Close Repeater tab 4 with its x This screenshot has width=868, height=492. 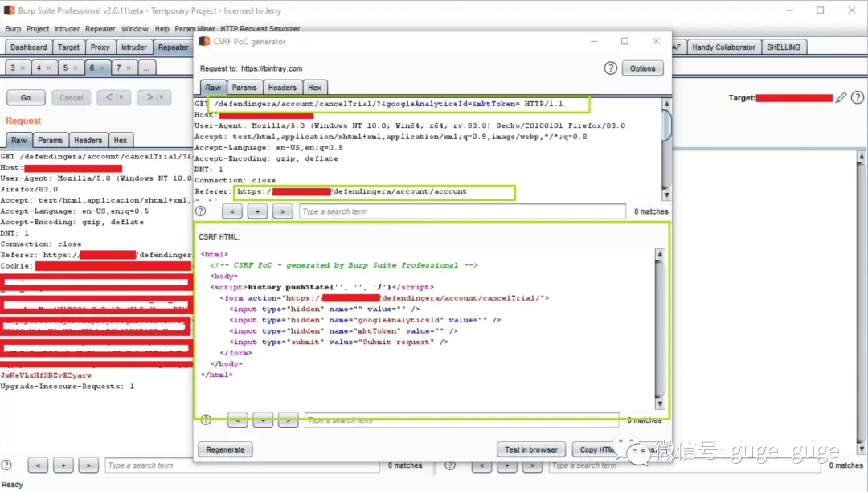coord(49,68)
